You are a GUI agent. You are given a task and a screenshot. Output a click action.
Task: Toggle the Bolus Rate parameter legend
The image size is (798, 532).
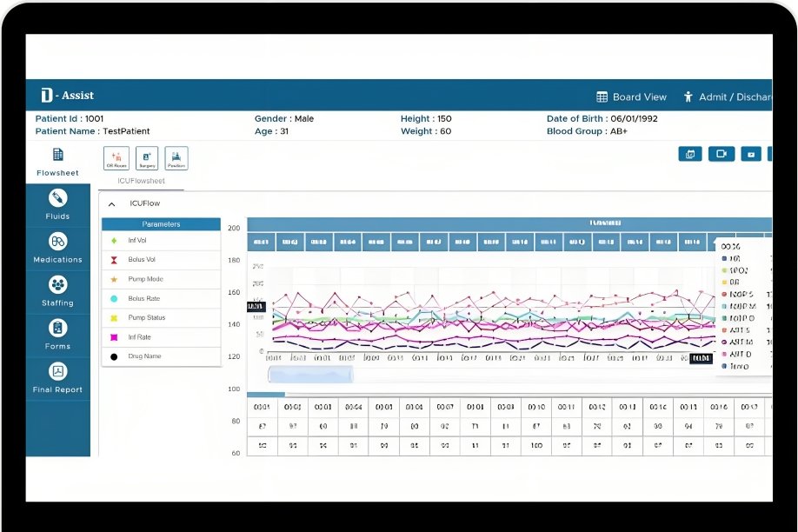coord(143,298)
